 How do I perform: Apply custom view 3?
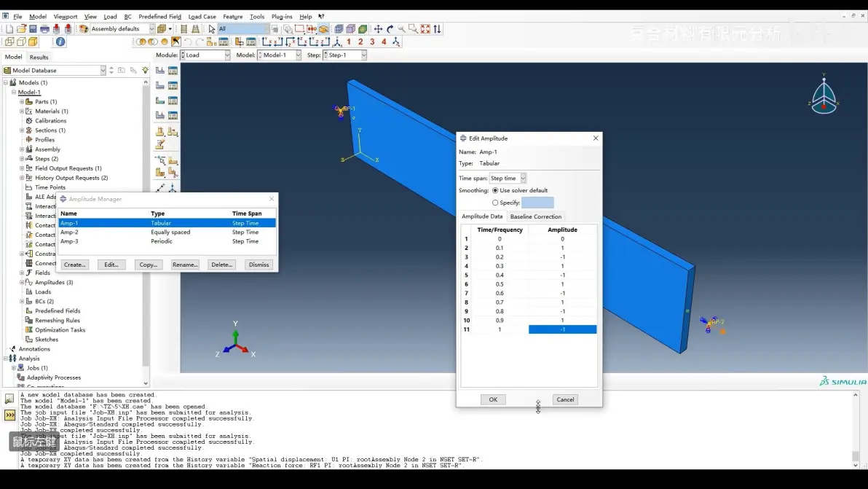[x=372, y=42]
